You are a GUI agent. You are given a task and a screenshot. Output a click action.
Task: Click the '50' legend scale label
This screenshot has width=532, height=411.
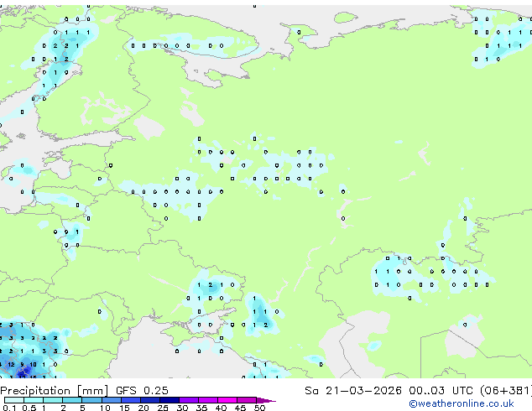[260, 408]
